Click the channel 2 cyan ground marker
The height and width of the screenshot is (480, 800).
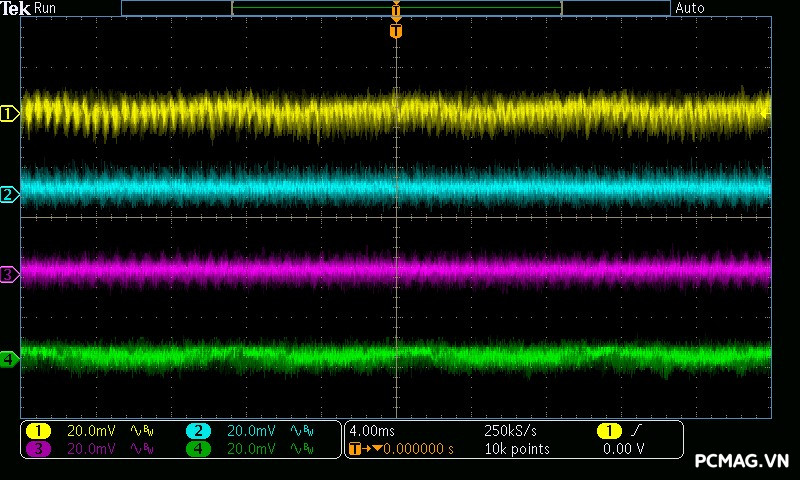coord(9,194)
